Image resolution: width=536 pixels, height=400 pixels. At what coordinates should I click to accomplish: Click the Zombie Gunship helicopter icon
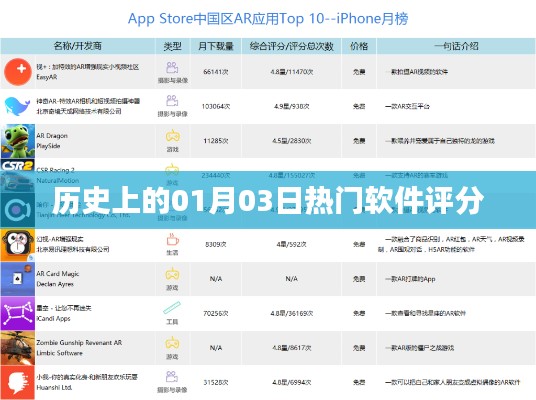tap(17, 348)
